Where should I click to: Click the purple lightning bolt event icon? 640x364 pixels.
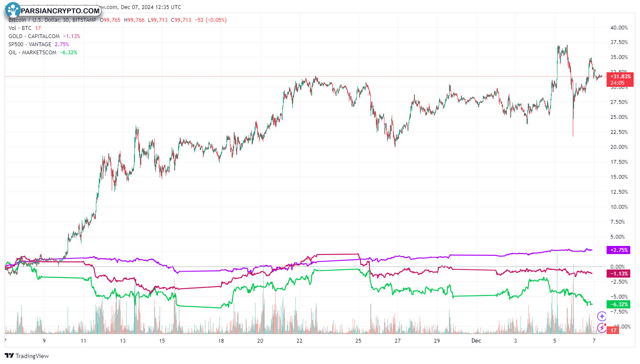[602, 328]
